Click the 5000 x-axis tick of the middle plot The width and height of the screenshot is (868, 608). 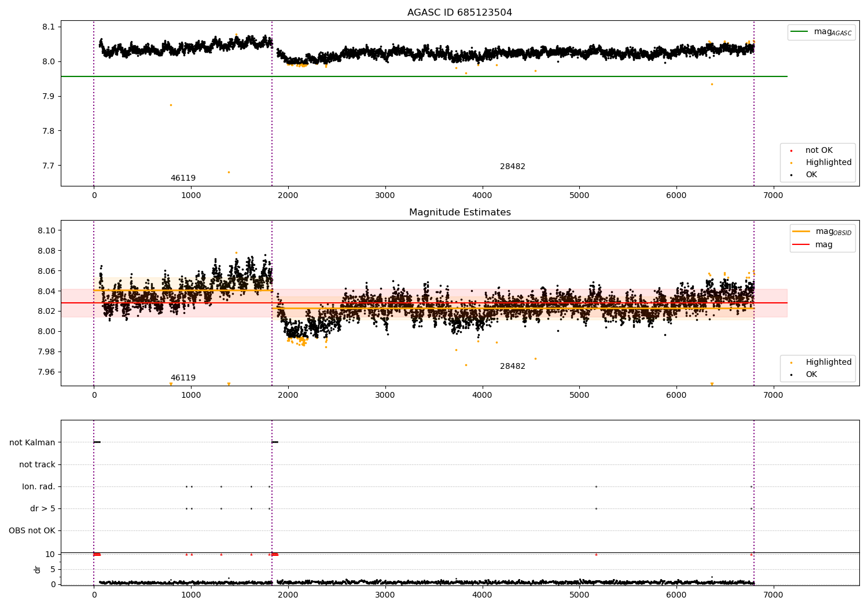tap(579, 395)
